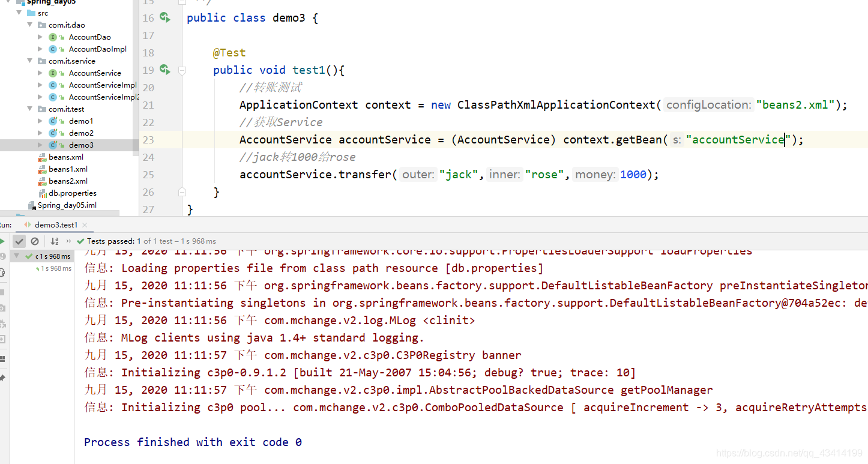Screen dimensions: 868x464
Task: Click ClassPathXmlApplicationContext in line 21
Action: click(556, 105)
